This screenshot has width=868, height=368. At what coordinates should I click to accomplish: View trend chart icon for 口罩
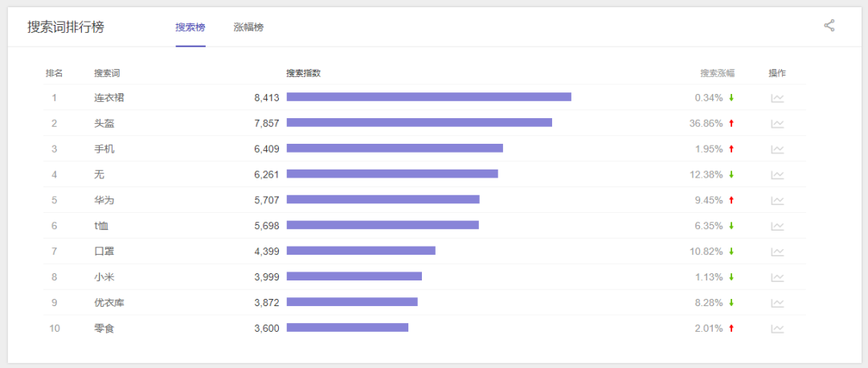pyautogui.click(x=777, y=251)
